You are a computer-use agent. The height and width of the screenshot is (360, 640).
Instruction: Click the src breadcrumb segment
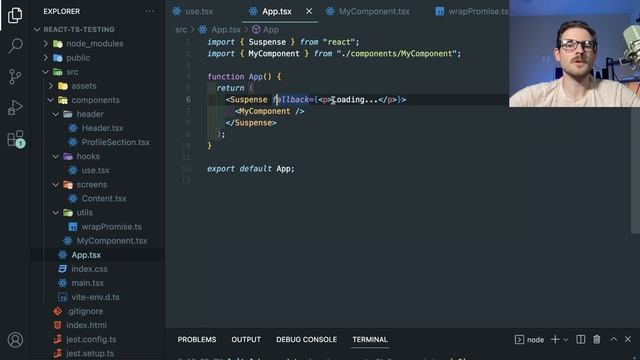(181, 29)
